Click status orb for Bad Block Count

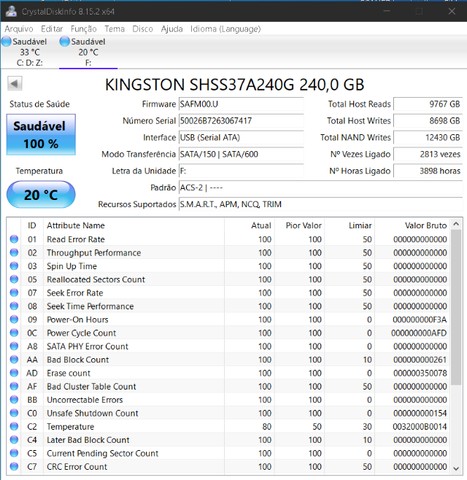coord(14,359)
